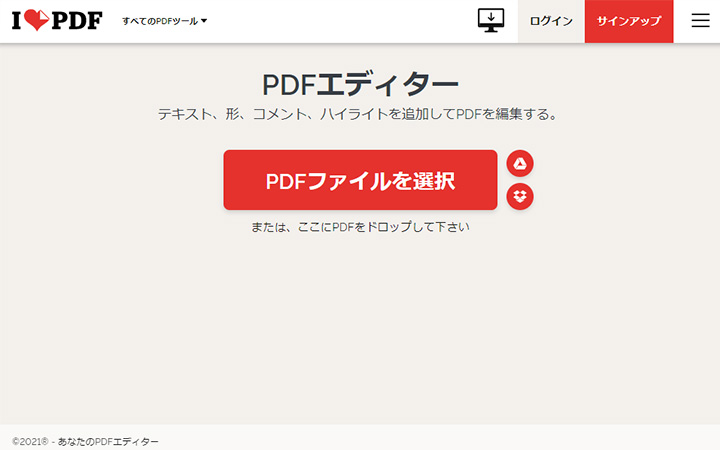Click the letter I in the logo
Screen dimensions: 720x450
pyautogui.click(x=17, y=21)
